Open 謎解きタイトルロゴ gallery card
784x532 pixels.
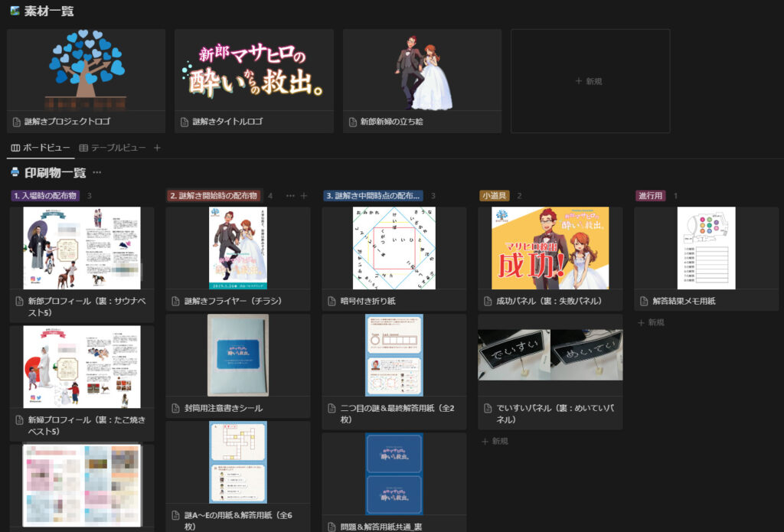[x=253, y=81]
